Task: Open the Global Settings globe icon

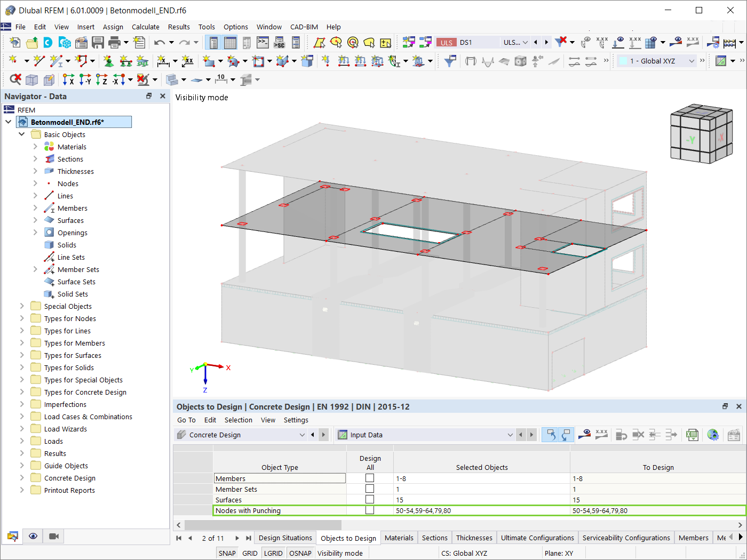Action: coord(713,435)
